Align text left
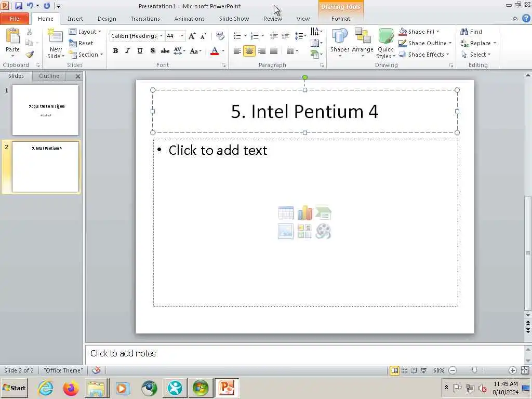Image resolution: width=532 pixels, height=399 pixels. (237, 51)
